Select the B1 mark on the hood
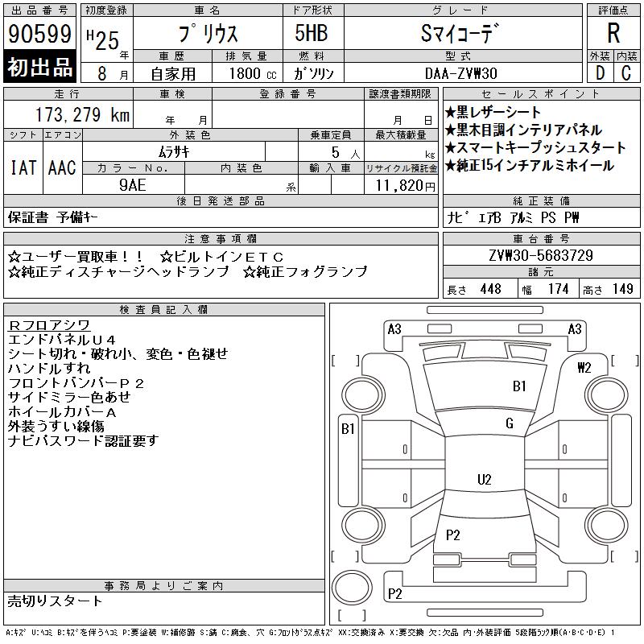The height and width of the screenshot is (644, 644). click(519, 386)
